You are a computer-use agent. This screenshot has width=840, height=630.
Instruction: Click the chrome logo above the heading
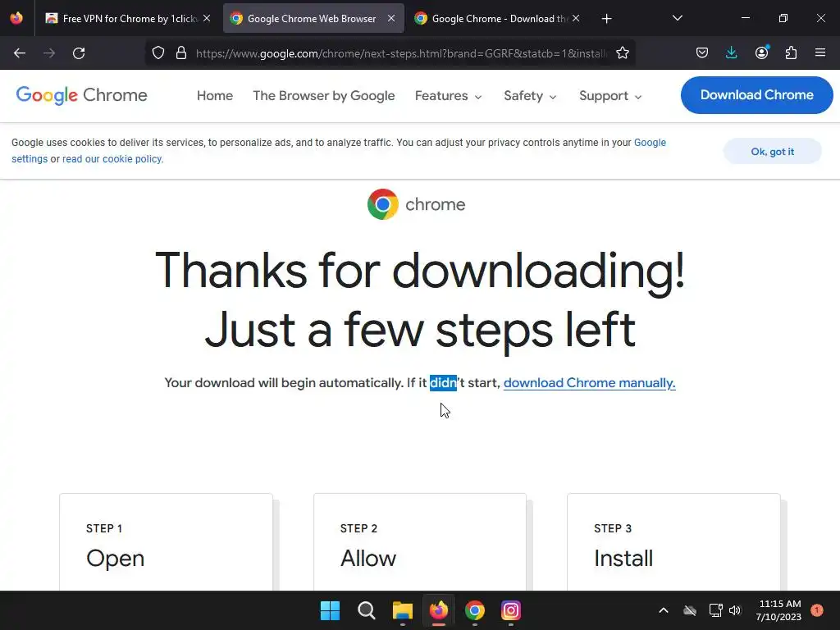(x=416, y=204)
